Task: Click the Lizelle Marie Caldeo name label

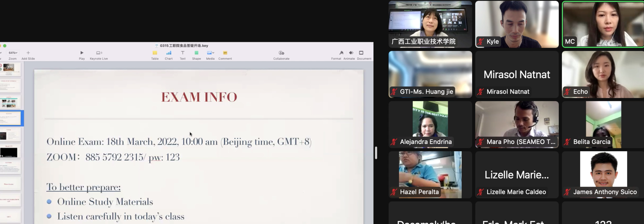Action: pyautogui.click(x=516, y=192)
